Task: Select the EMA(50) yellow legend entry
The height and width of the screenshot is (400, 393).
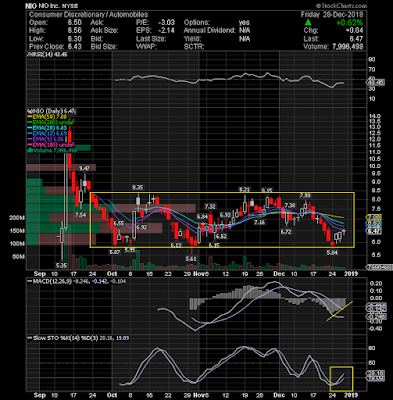Action: (47, 117)
